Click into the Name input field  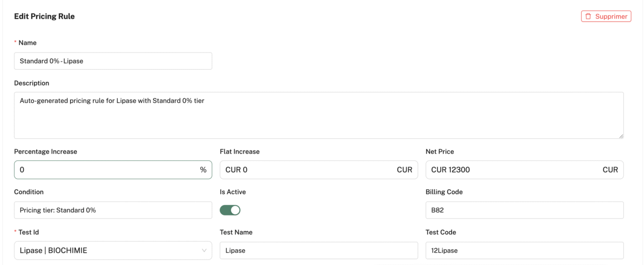[113, 61]
